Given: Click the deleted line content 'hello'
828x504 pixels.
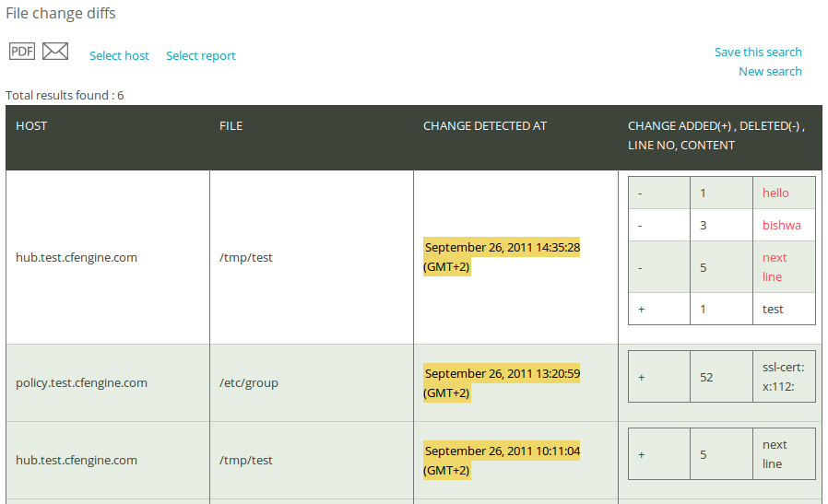Looking at the screenshot, I should [x=775, y=193].
